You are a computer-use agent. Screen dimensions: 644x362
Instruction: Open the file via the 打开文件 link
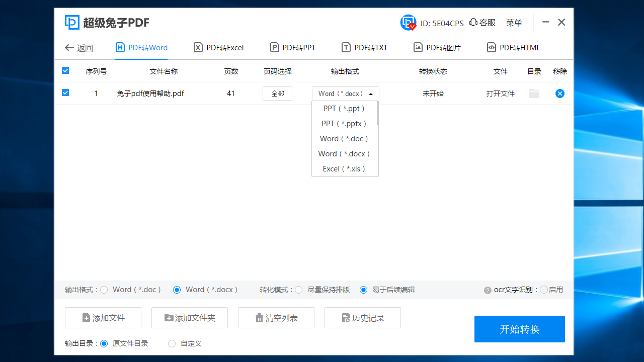point(500,93)
